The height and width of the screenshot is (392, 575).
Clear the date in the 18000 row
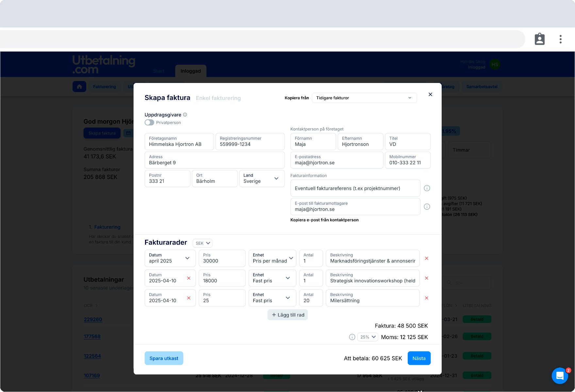point(189,278)
